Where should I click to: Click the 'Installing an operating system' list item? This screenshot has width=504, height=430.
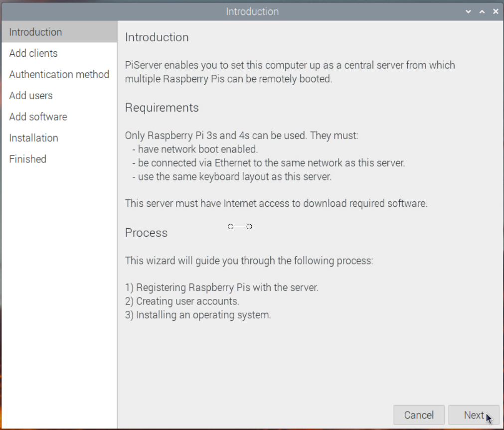[x=198, y=315]
